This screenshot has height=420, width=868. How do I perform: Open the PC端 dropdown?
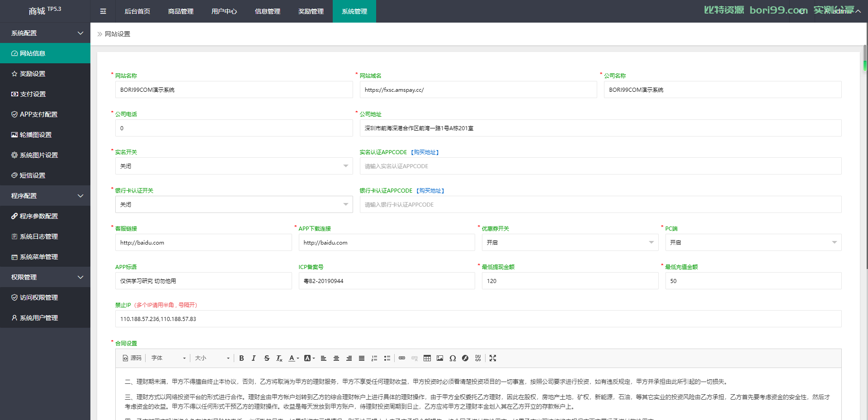tap(753, 242)
